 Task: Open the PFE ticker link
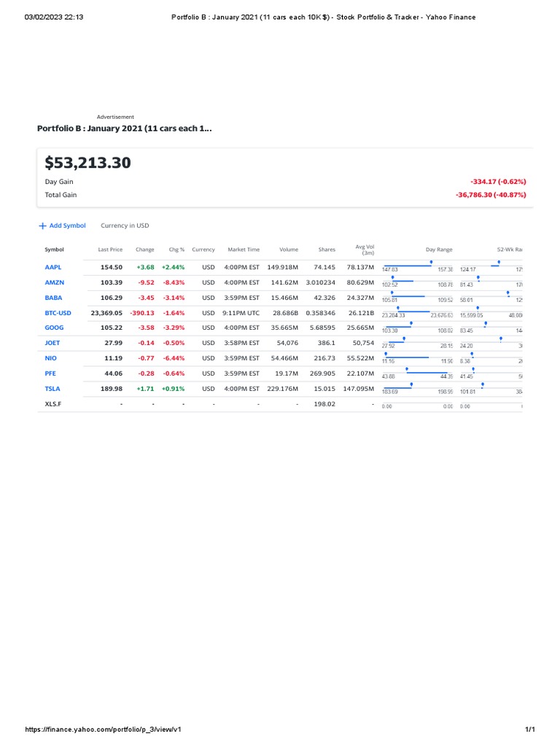click(50, 373)
